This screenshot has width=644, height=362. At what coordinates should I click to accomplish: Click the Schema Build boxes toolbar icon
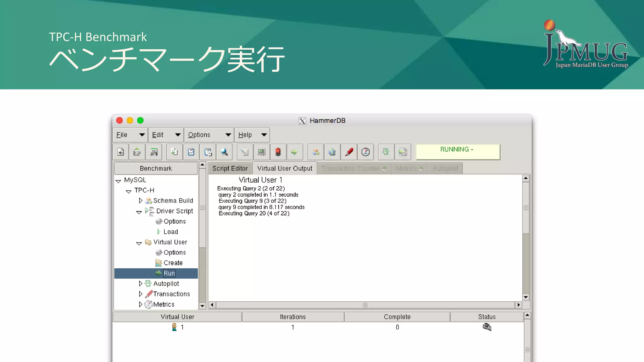(316, 152)
